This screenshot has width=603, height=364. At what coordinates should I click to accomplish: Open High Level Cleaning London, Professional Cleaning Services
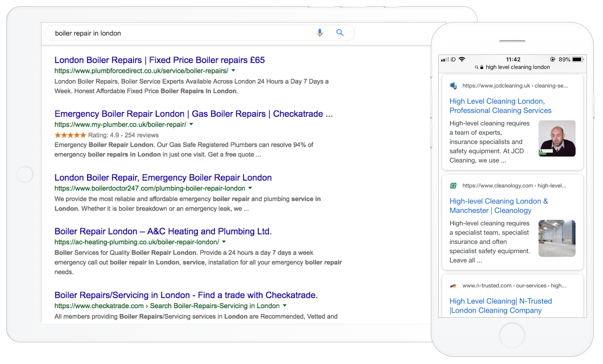coord(500,106)
